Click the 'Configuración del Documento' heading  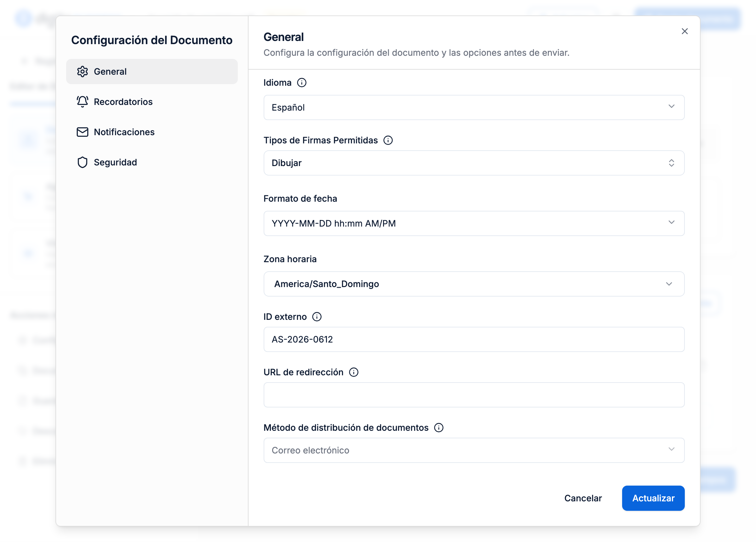point(152,40)
